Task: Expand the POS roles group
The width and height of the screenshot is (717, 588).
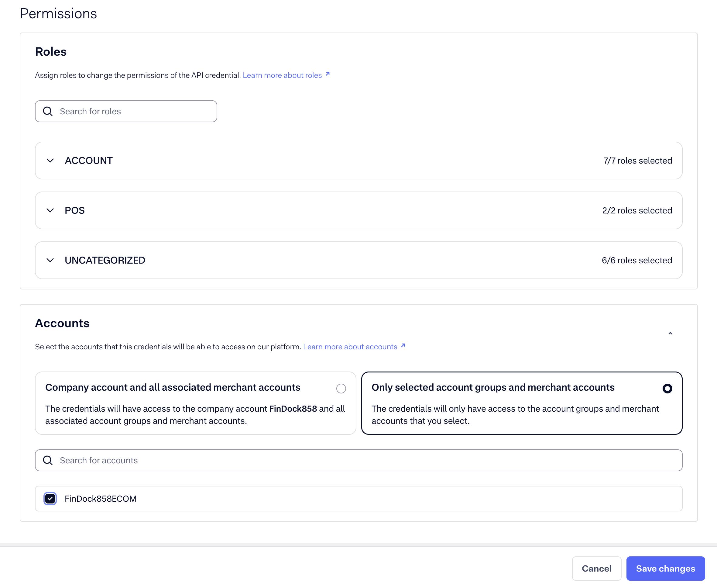Action: click(50, 210)
